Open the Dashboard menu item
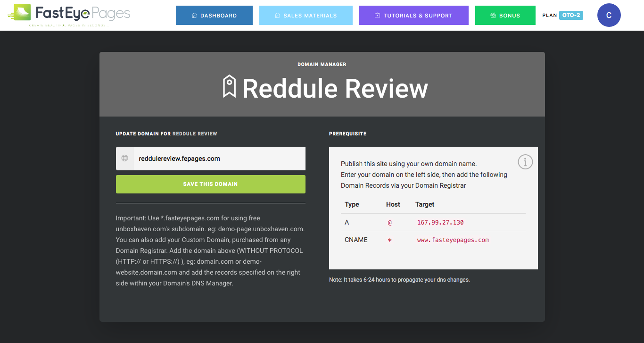The height and width of the screenshot is (343, 644). pos(214,15)
